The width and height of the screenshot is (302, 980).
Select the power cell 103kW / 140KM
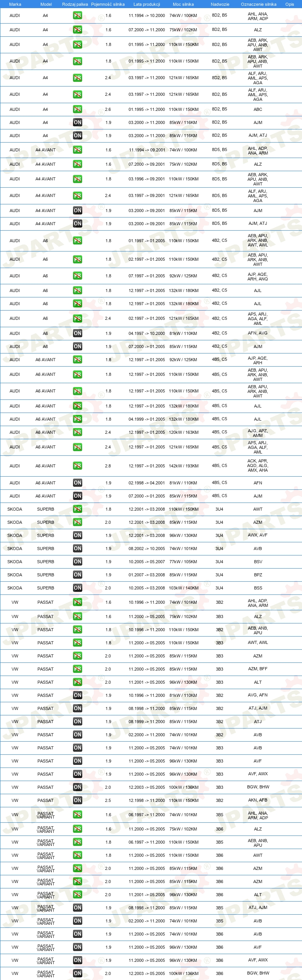[183, 588]
